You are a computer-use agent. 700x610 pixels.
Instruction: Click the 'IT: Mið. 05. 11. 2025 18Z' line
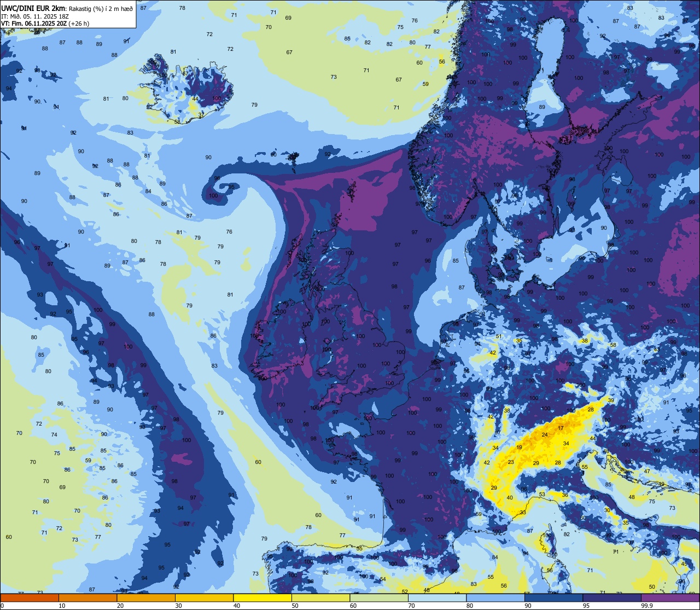tap(34, 16)
